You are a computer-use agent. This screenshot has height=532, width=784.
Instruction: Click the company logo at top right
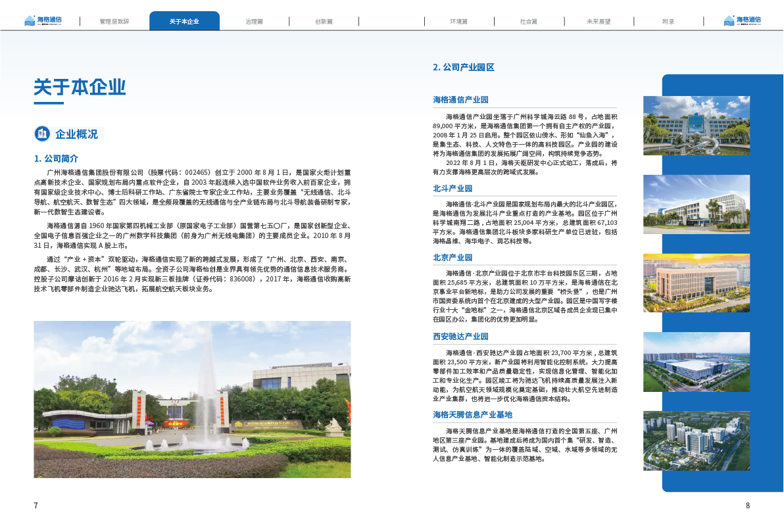point(741,20)
